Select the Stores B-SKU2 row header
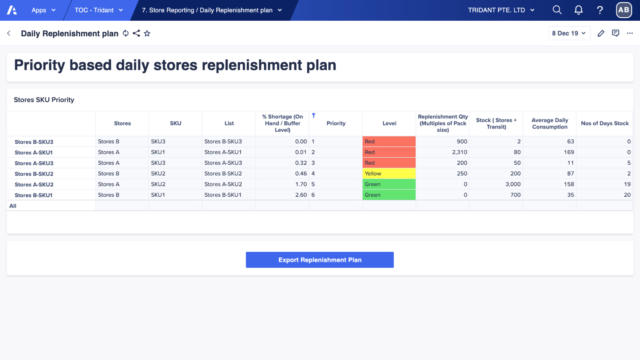This screenshot has width=640, height=360. [x=51, y=173]
